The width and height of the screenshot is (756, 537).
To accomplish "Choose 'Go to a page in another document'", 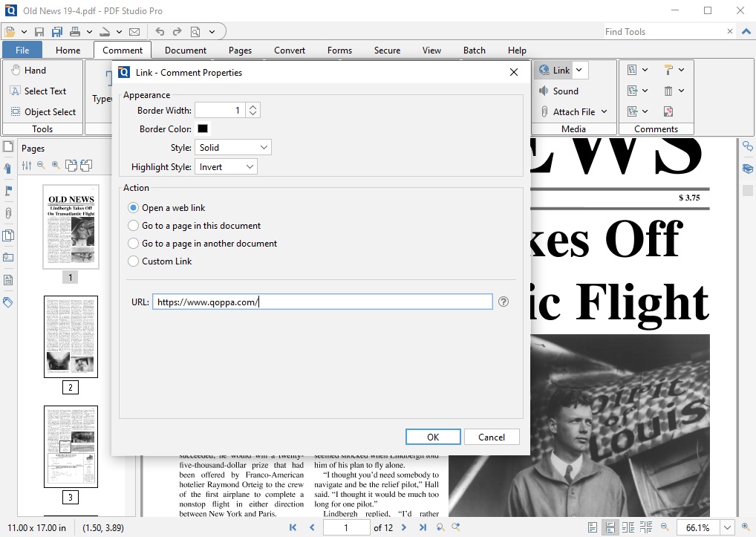I will coord(134,244).
